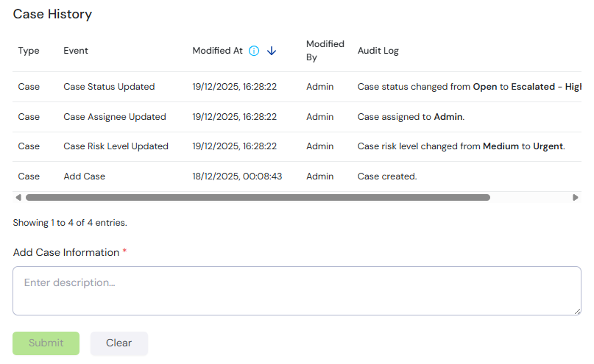Click the textarea resize handle corner
The image size is (594, 364).
click(x=577, y=311)
